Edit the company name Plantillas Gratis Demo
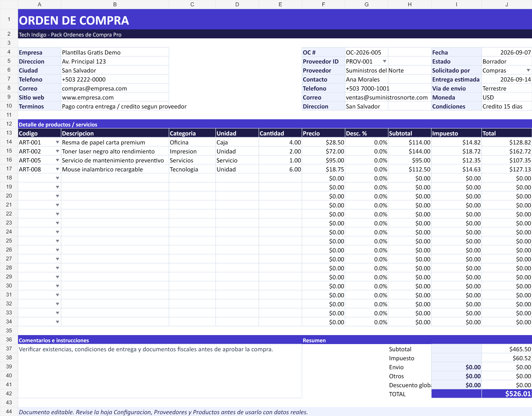Image resolution: width=532 pixels, height=416 pixels. pyautogui.click(x=115, y=52)
